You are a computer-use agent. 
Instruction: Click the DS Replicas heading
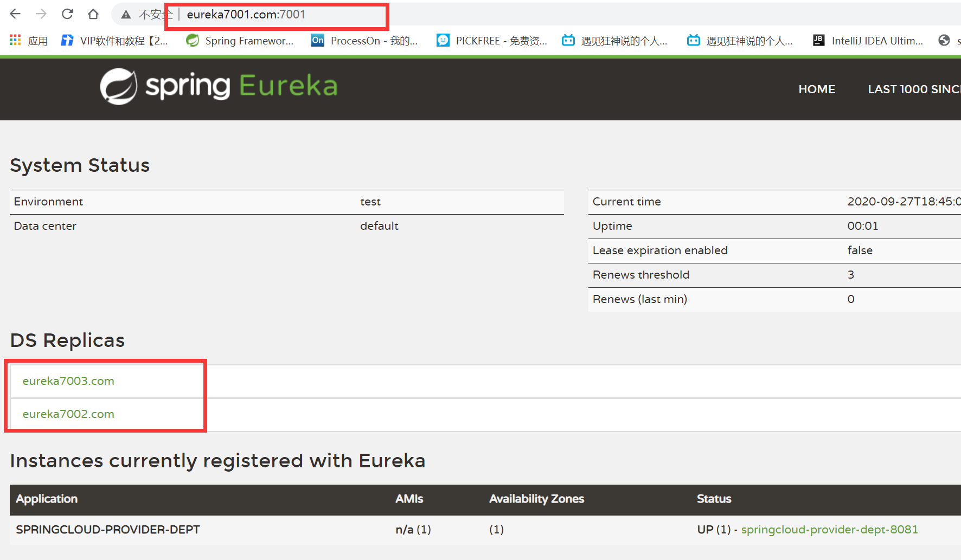point(67,340)
